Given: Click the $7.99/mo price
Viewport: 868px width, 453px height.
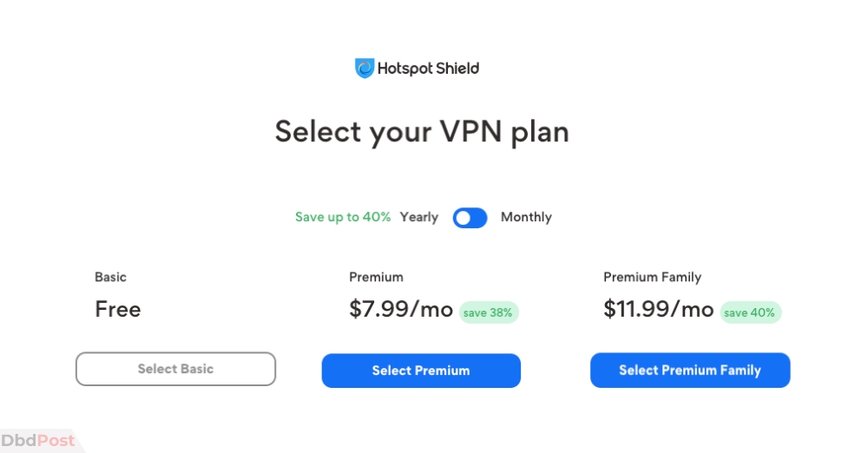Looking at the screenshot, I should 401,309.
